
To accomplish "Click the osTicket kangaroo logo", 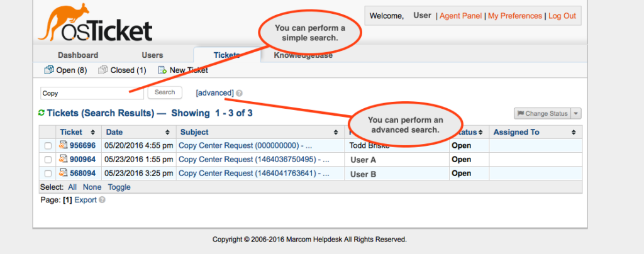I will pyautogui.click(x=95, y=23).
